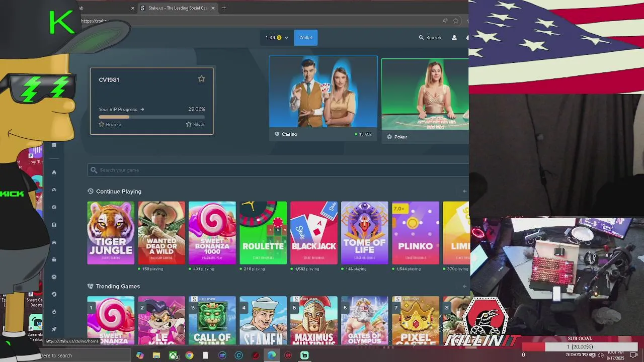Open Your VIP Progress arrow link

pyautogui.click(x=121, y=109)
